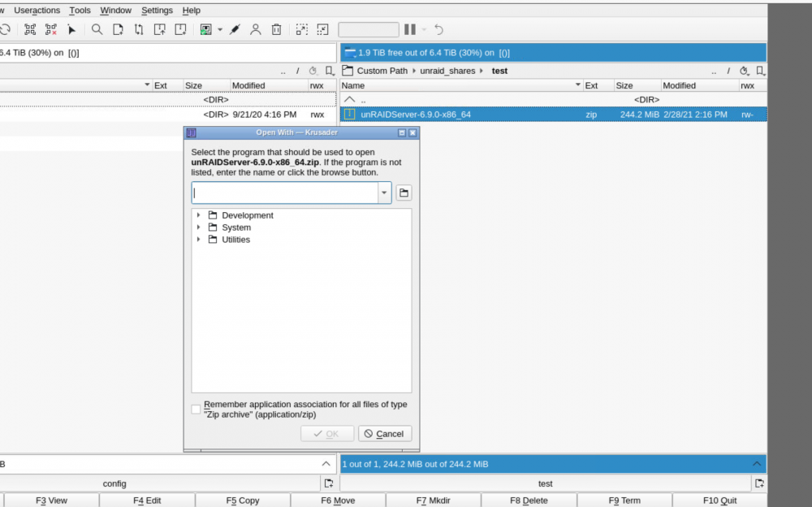This screenshot has height=507, width=812.
Task: Click the user profile person icon
Action: coord(255,29)
